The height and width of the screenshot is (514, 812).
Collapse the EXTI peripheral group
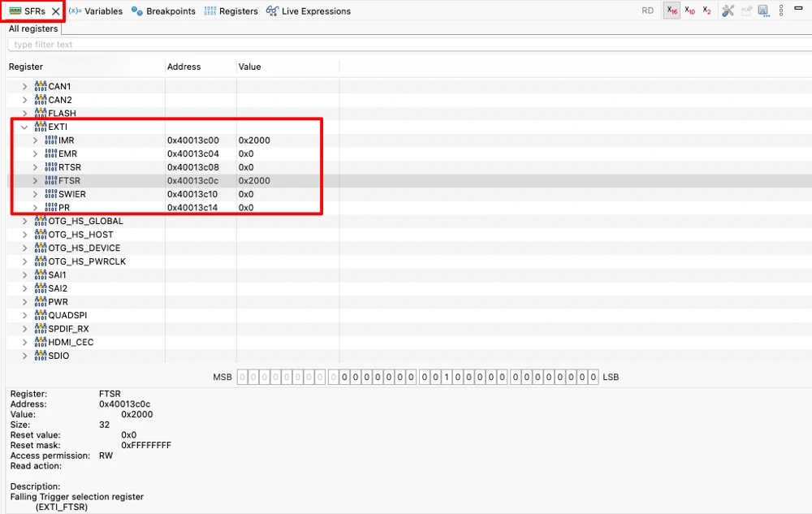point(24,127)
